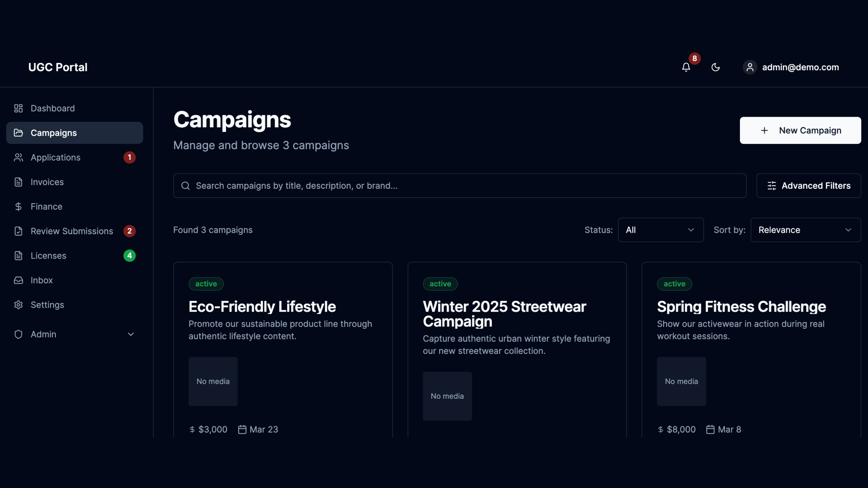Click the Settings gear icon
Viewport: 868px width, 488px height.
click(x=18, y=305)
